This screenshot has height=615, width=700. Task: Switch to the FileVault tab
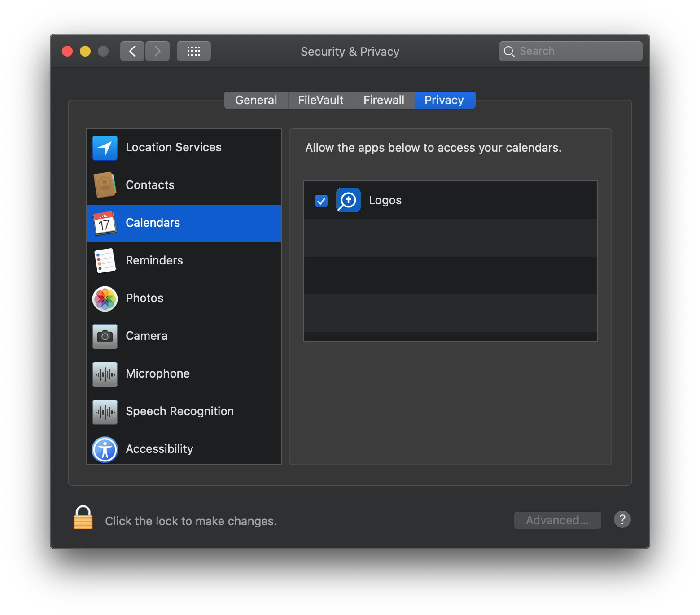point(321,100)
